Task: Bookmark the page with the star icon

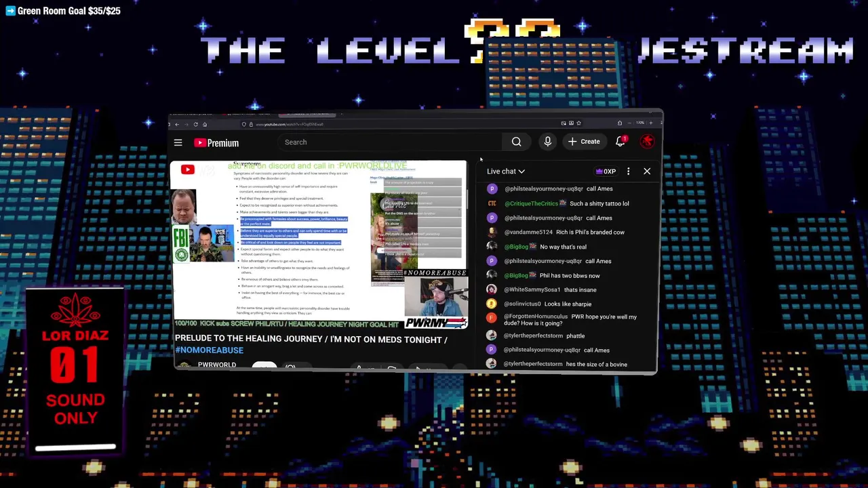Action: (x=578, y=123)
